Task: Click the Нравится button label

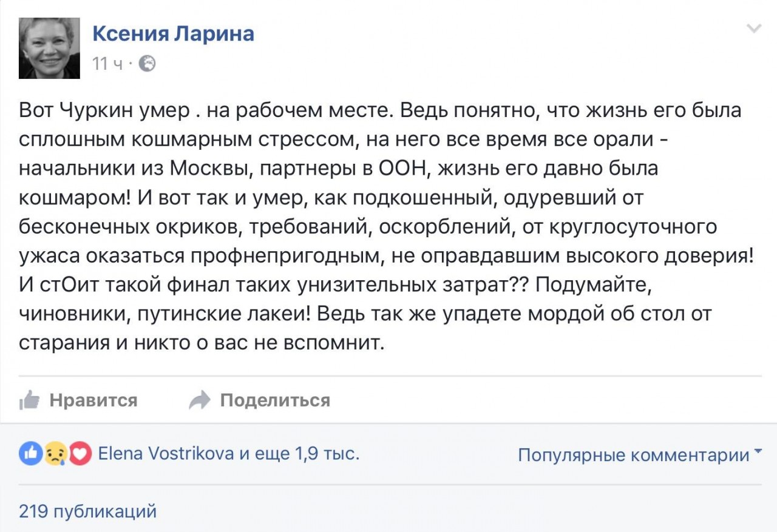Action: click(x=93, y=400)
